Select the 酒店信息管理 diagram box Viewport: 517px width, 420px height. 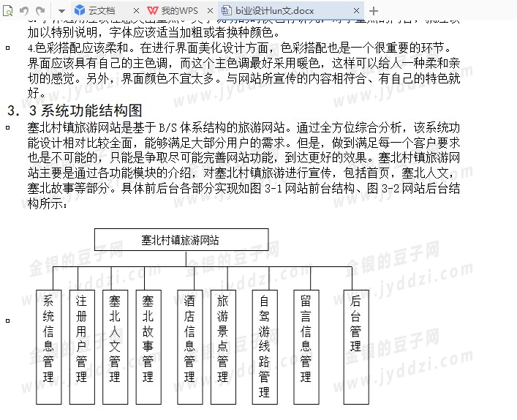click(190, 347)
